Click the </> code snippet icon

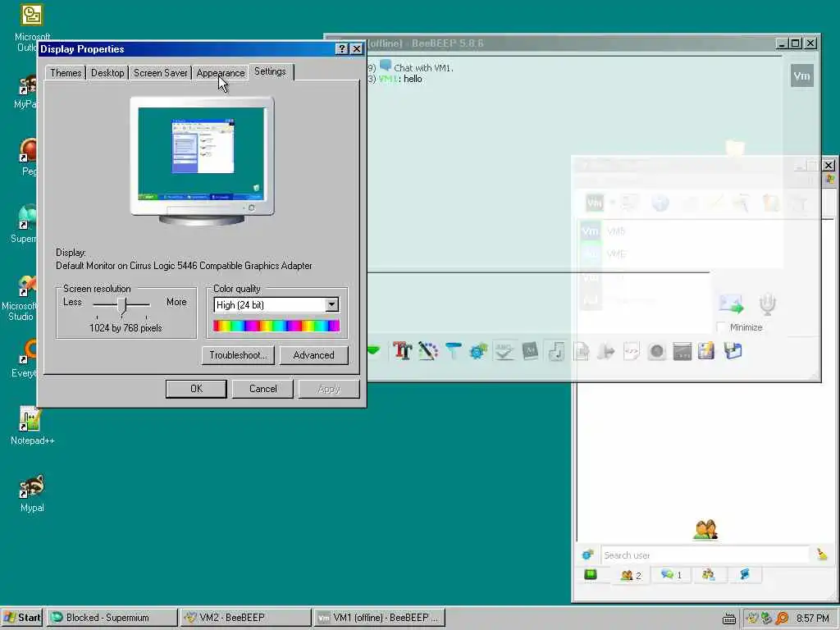click(632, 351)
